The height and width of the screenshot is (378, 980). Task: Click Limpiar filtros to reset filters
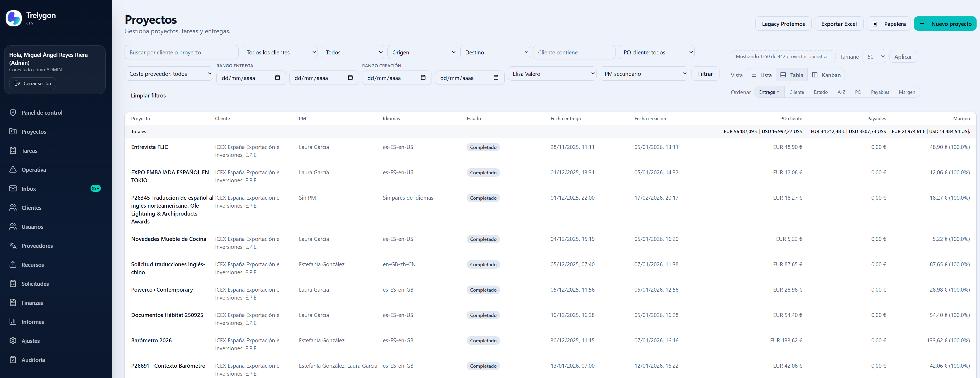(x=148, y=95)
